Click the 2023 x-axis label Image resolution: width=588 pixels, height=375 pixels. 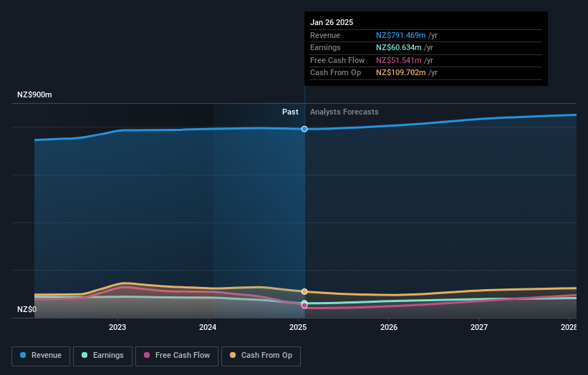tap(117, 327)
